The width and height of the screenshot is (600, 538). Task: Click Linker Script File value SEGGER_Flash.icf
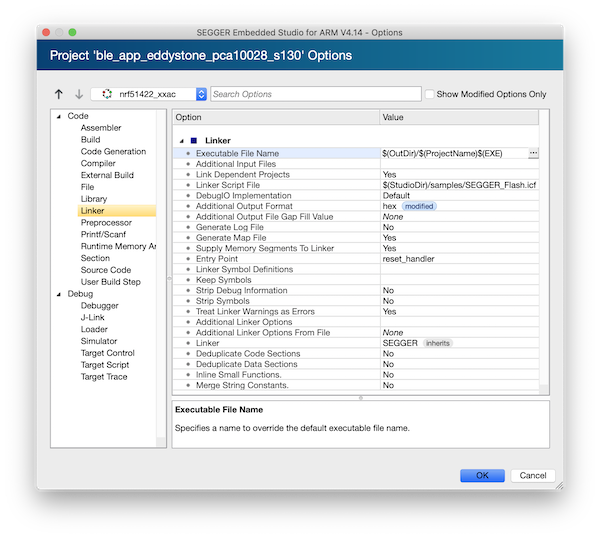tap(459, 185)
